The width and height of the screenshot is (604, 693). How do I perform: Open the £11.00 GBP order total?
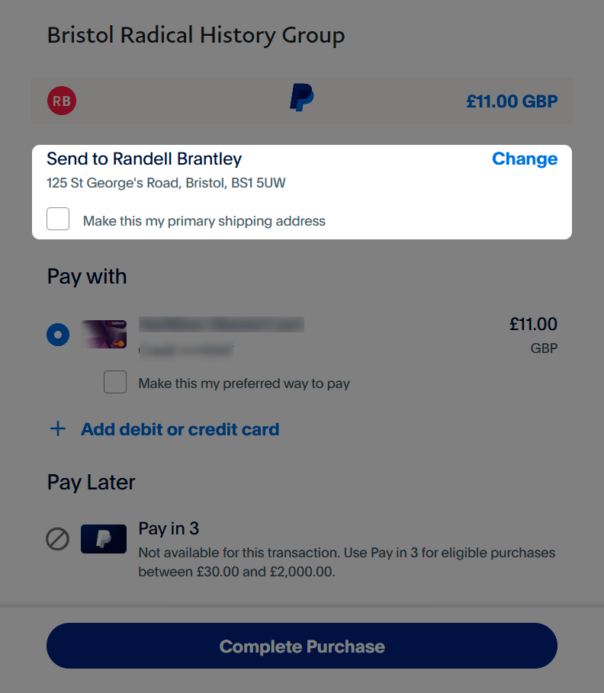point(511,101)
